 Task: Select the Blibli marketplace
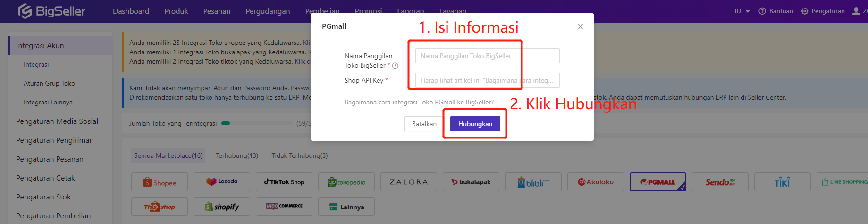click(533, 182)
